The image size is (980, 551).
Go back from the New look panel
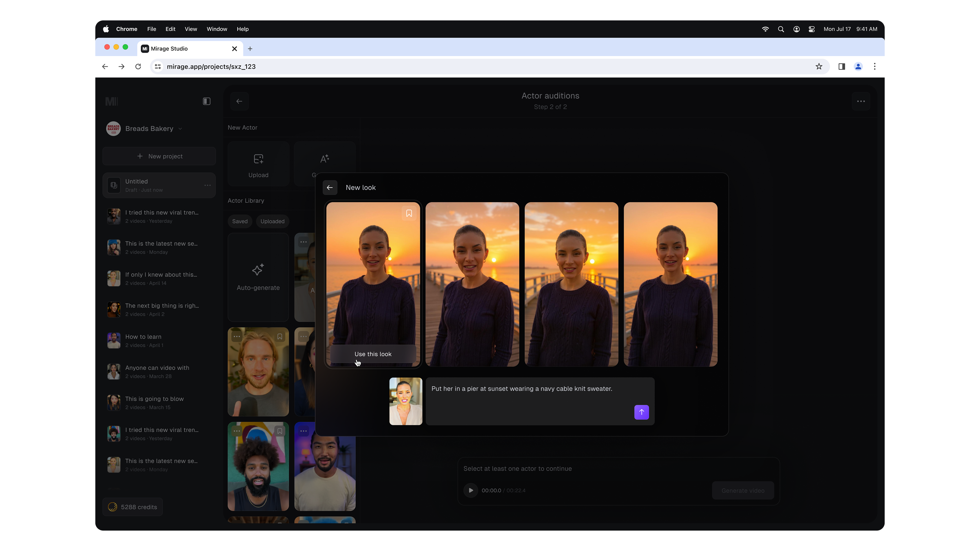click(x=329, y=187)
